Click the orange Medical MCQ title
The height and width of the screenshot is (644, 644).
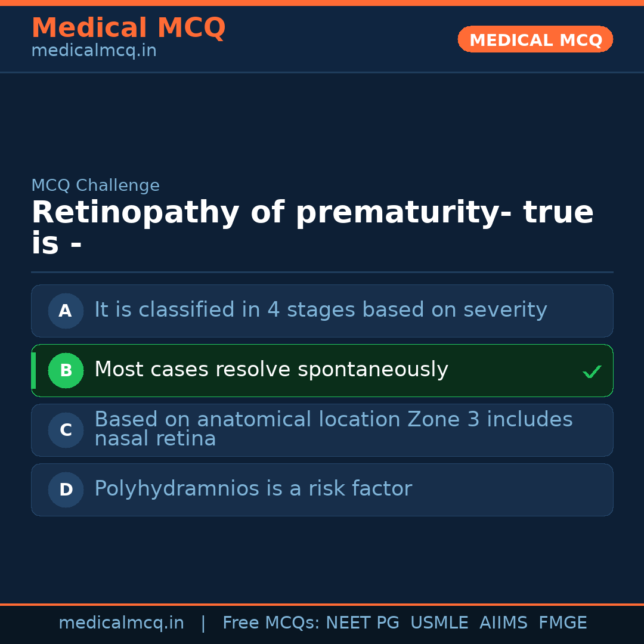128,28
